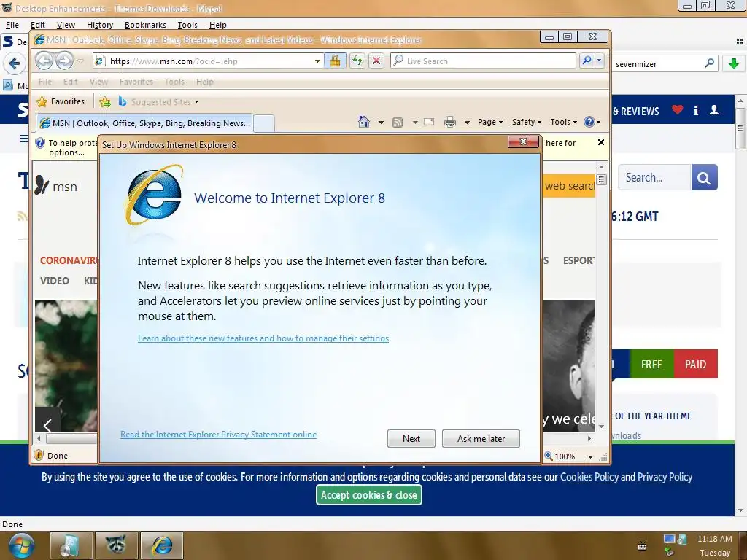Viewport: 747px width, 560px height.
Task: Click the Mypal back arrow button
Action: 15,63
